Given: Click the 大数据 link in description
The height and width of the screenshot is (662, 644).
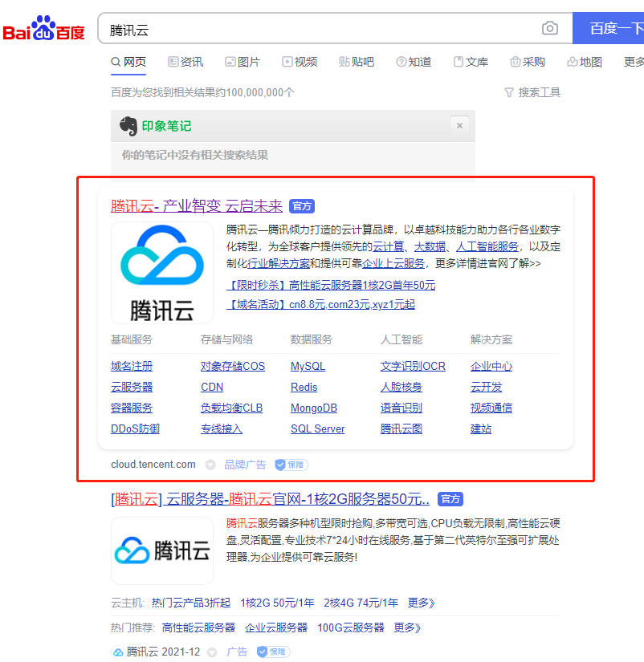Looking at the screenshot, I should click(430, 246).
